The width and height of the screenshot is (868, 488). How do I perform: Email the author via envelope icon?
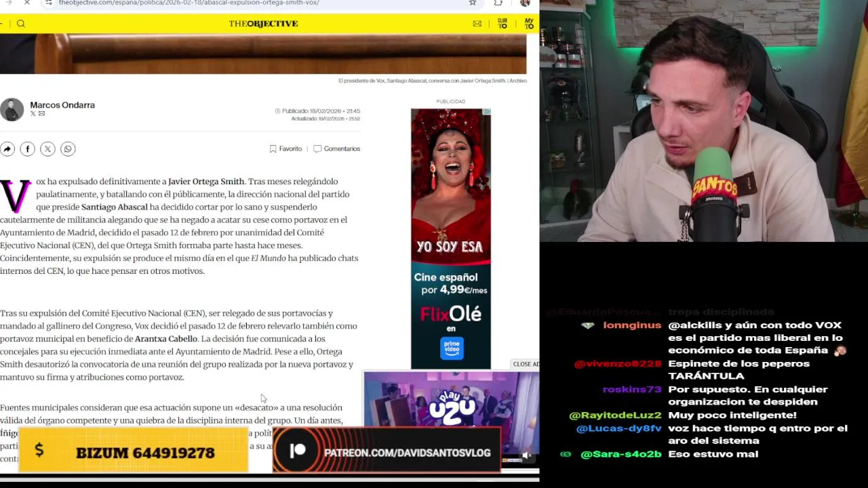[42, 114]
